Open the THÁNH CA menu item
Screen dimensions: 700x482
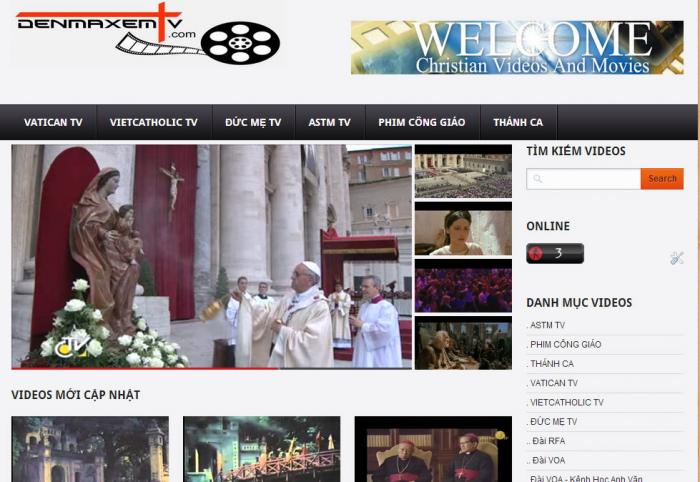point(518,123)
